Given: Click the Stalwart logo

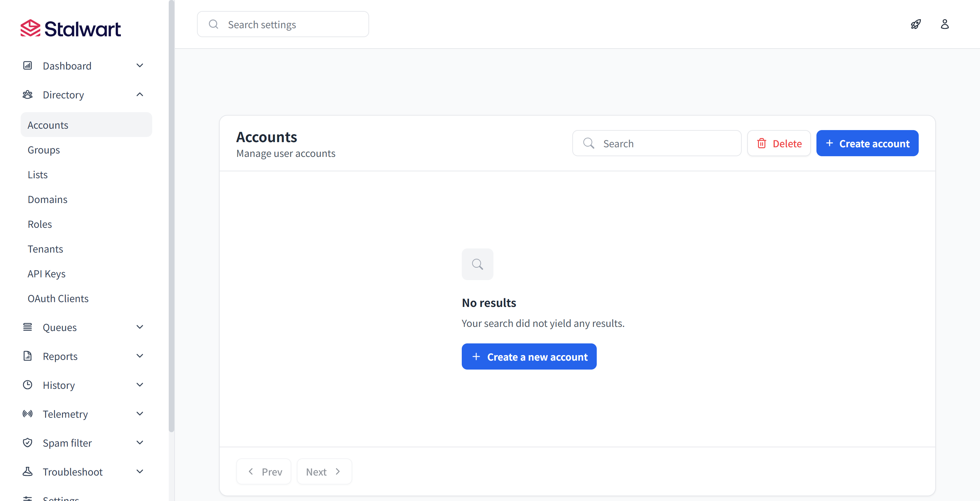Looking at the screenshot, I should click(x=70, y=29).
